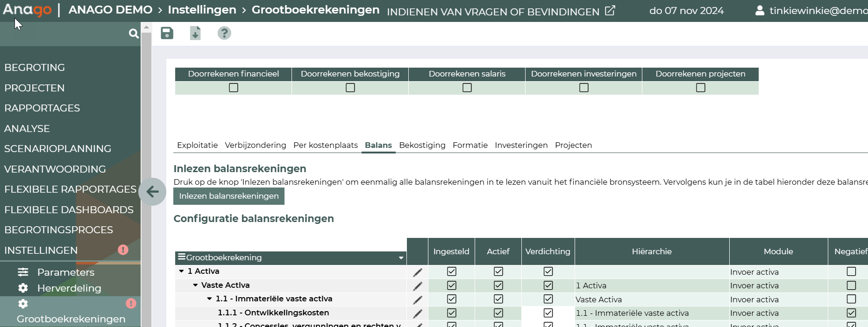Open the Formatie tab
Image resolution: width=868 pixels, height=327 pixels.
[x=470, y=145]
